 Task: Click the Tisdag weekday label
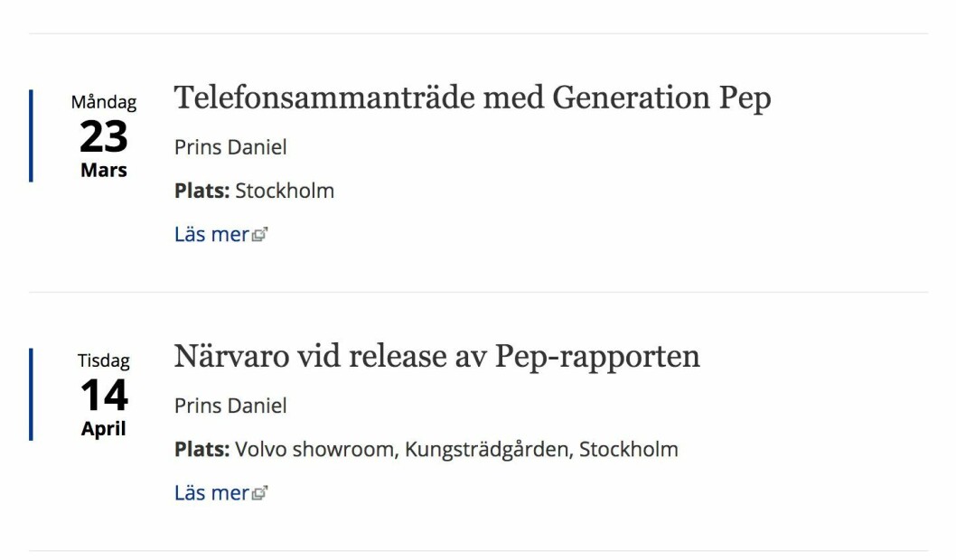point(104,360)
